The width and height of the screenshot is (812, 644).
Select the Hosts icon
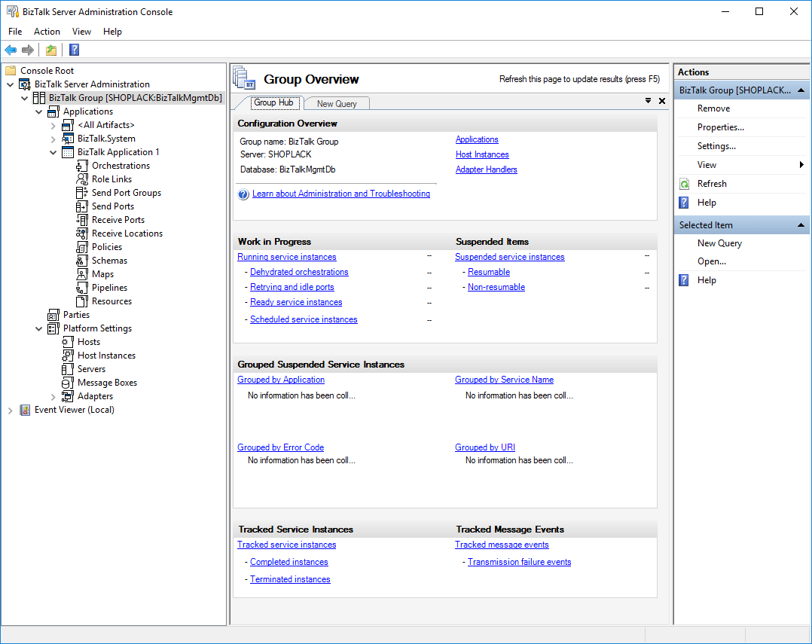coord(67,342)
